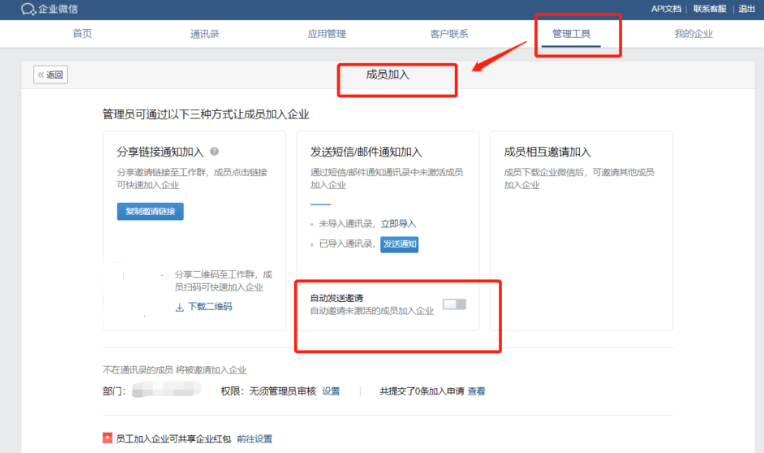Toggle the 自动发送邀请 switch
Screen dimensions: 764x453
point(454,304)
